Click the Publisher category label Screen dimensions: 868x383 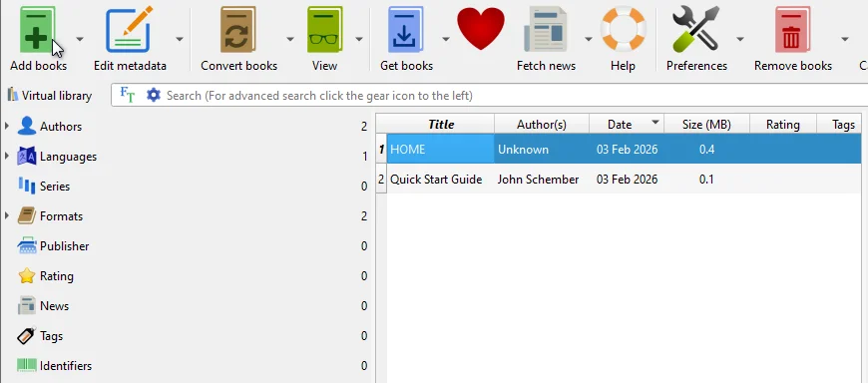64,245
